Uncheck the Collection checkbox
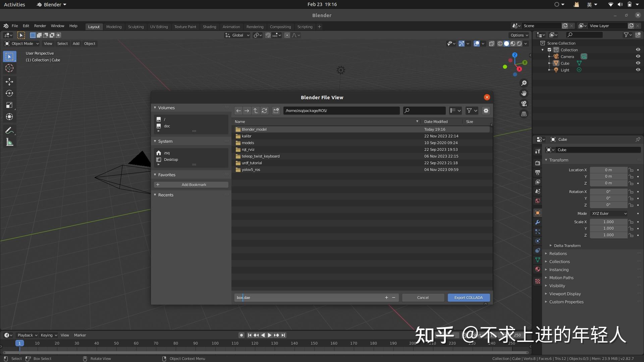This screenshot has height=362, width=644. pyautogui.click(x=549, y=50)
